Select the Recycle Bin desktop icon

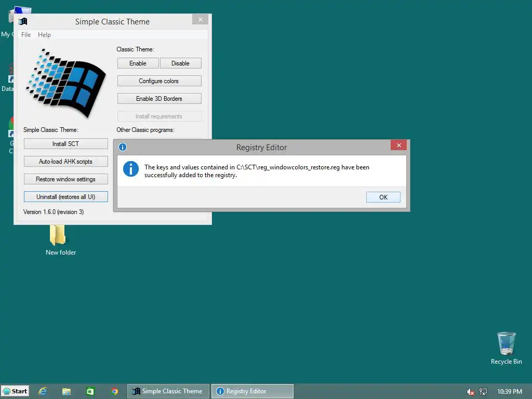click(x=506, y=348)
